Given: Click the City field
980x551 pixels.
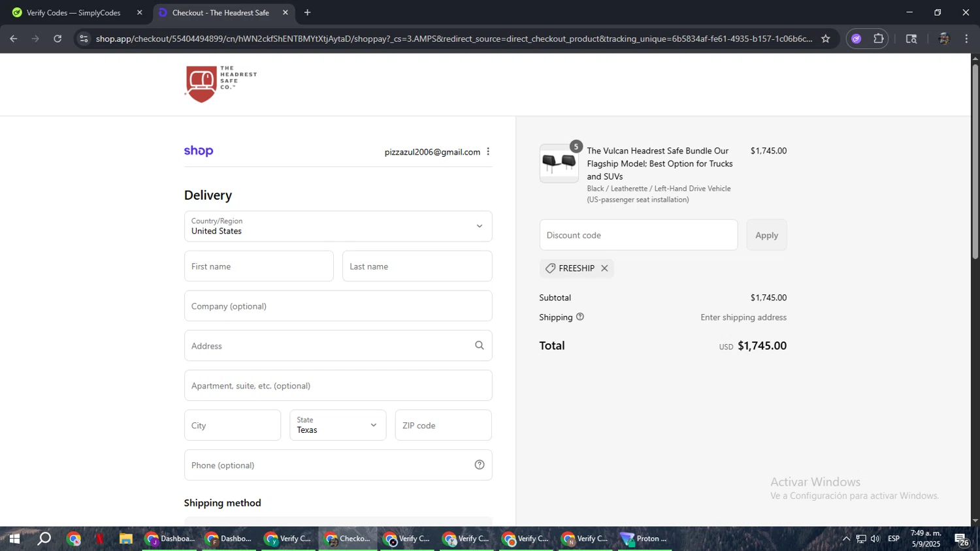Looking at the screenshot, I should [233, 425].
